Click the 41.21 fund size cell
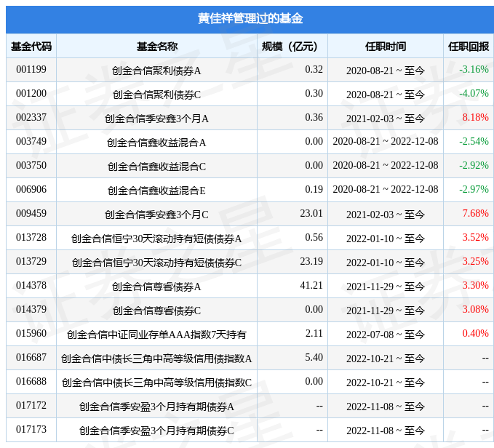 pyautogui.click(x=311, y=286)
